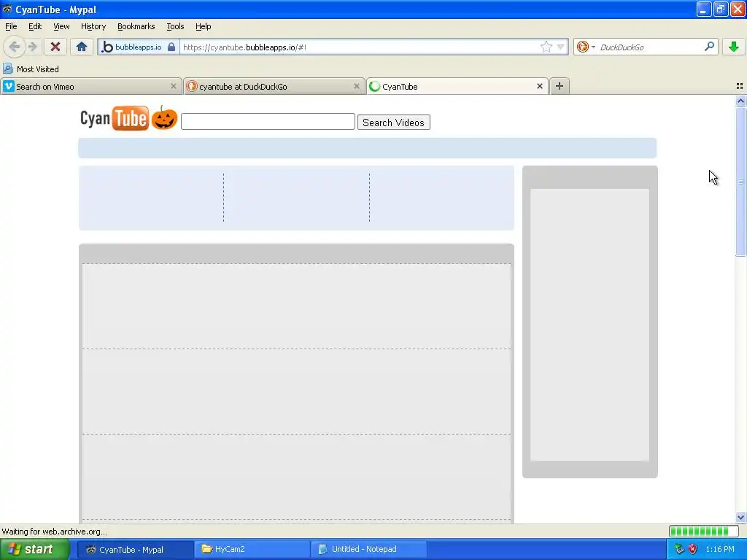
Task: Stop loading with the red X button
Action: (x=55, y=47)
